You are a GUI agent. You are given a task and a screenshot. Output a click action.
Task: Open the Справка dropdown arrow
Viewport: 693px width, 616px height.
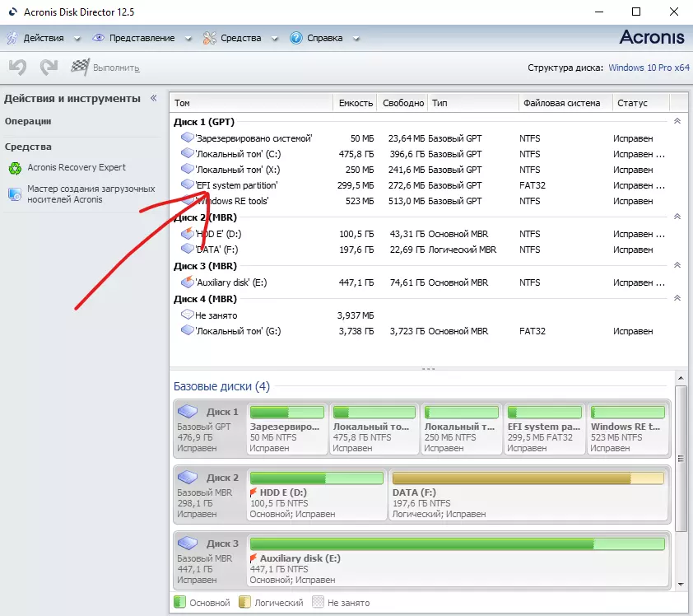pyautogui.click(x=356, y=39)
